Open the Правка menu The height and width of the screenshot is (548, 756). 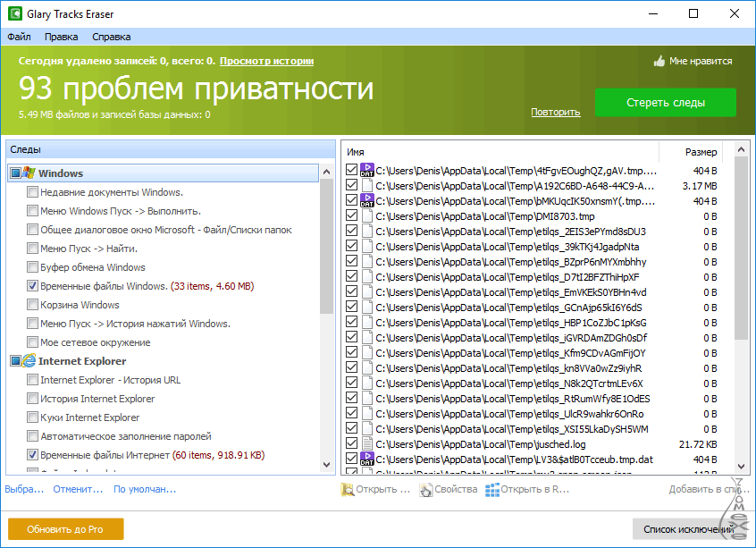62,37
